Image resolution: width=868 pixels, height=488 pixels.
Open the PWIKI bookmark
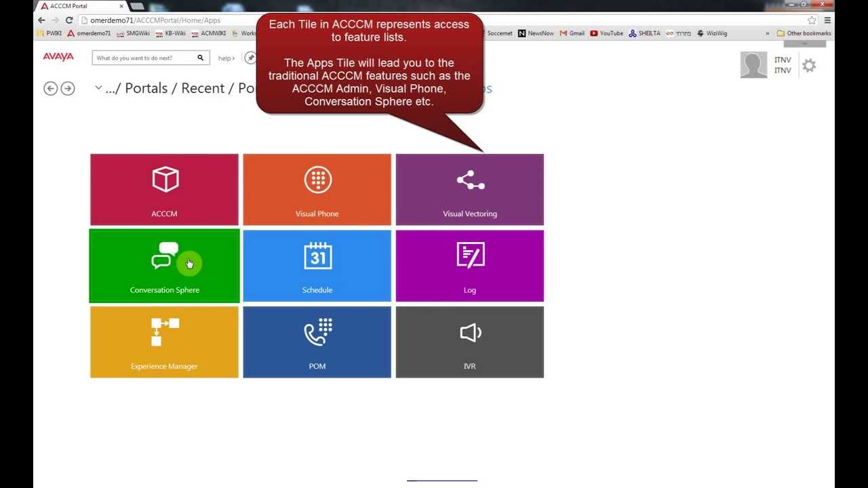click(x=50, y=33)
